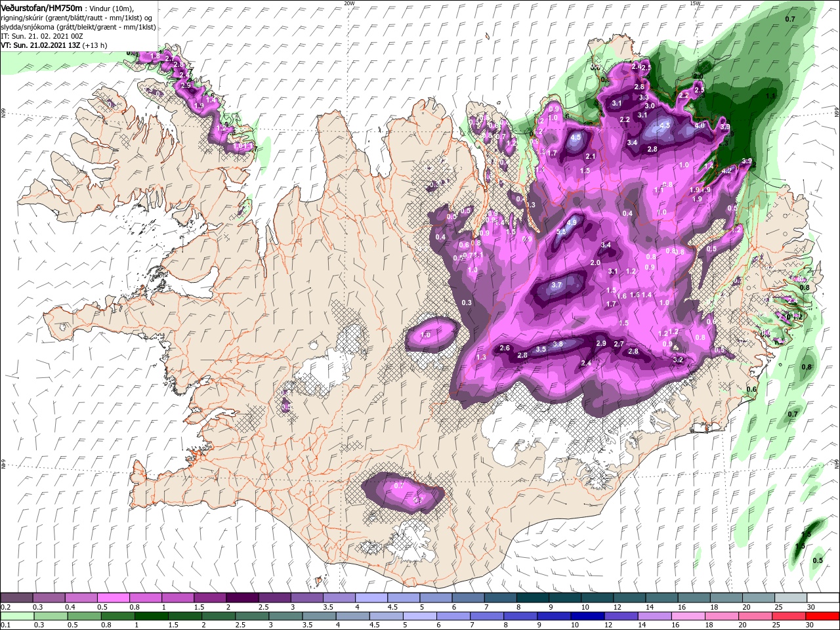The height and width of the screenshot is (630, 840).
Task: Pick the 0.5 green swatch in lower scale
Action: [85, 616]
